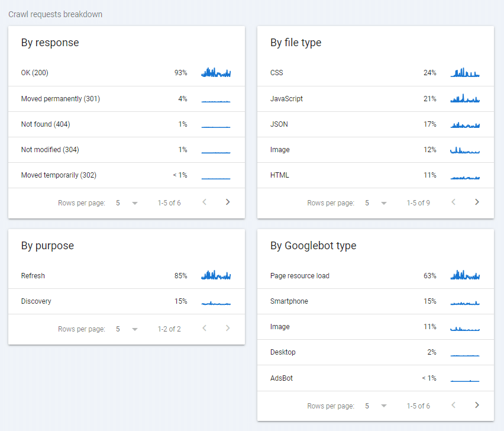The image size is (504, 431).
Task: Go to next page in By purpose card
Action: click(x=228, y=328)
